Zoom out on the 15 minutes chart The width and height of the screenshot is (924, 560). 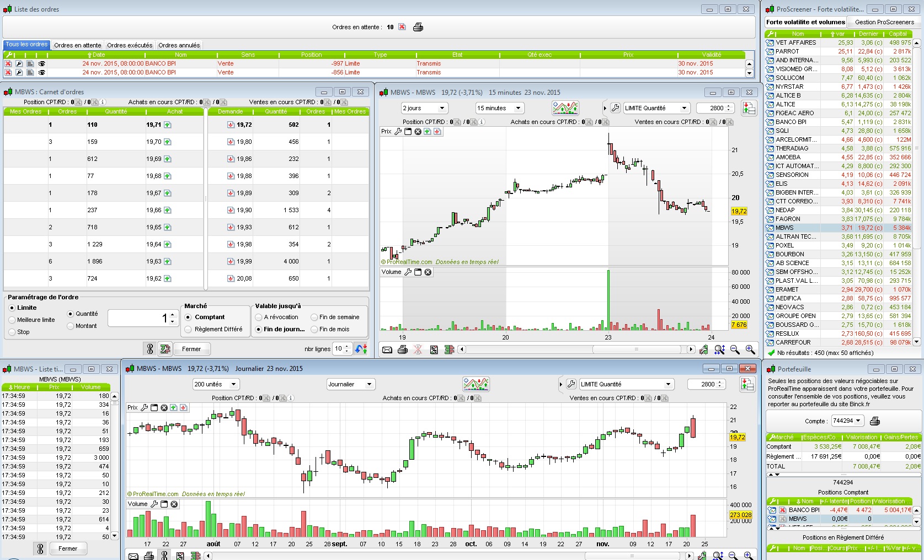(735, 349)
